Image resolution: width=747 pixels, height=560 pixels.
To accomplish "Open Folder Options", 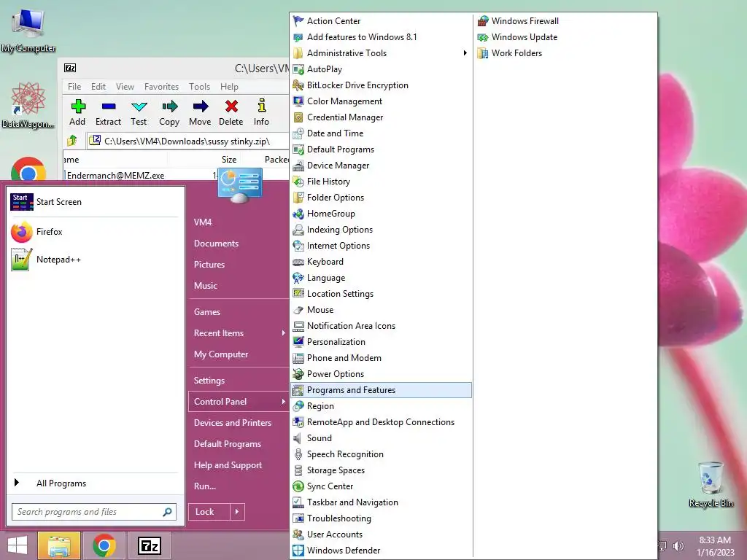I will coord(381,198).
